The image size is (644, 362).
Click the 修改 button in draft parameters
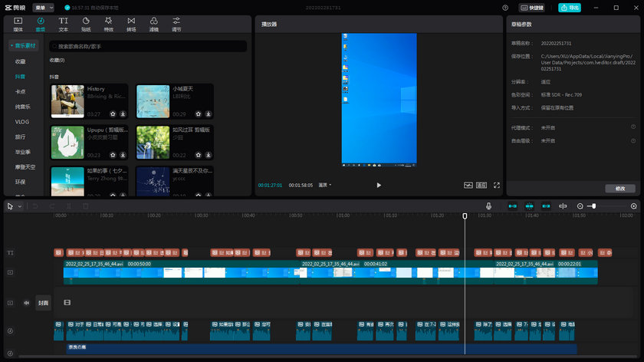[619, 188]
